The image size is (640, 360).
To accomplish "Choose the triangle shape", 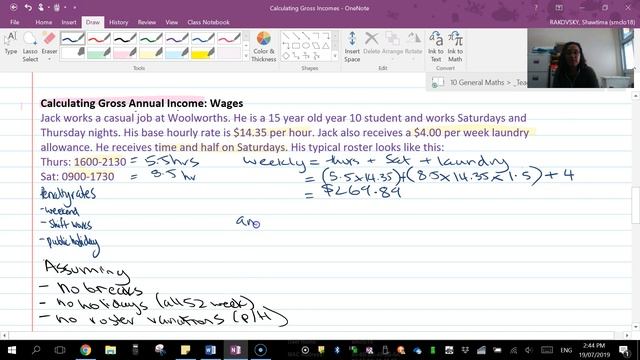I will click(x=325, y=46).
